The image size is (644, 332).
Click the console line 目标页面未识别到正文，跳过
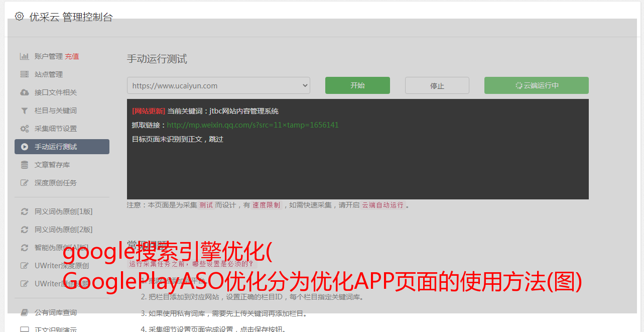[178, 139]
